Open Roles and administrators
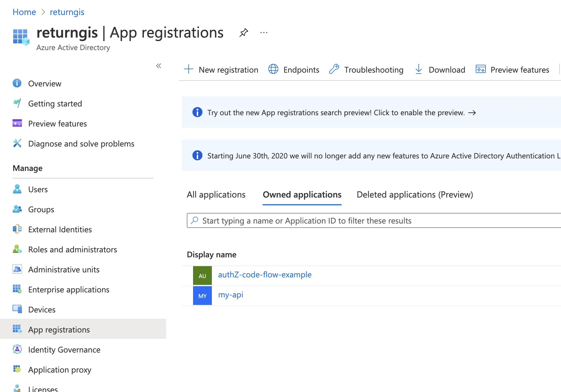561x392 pixels. pyautogui.click(x=72, y=250)
